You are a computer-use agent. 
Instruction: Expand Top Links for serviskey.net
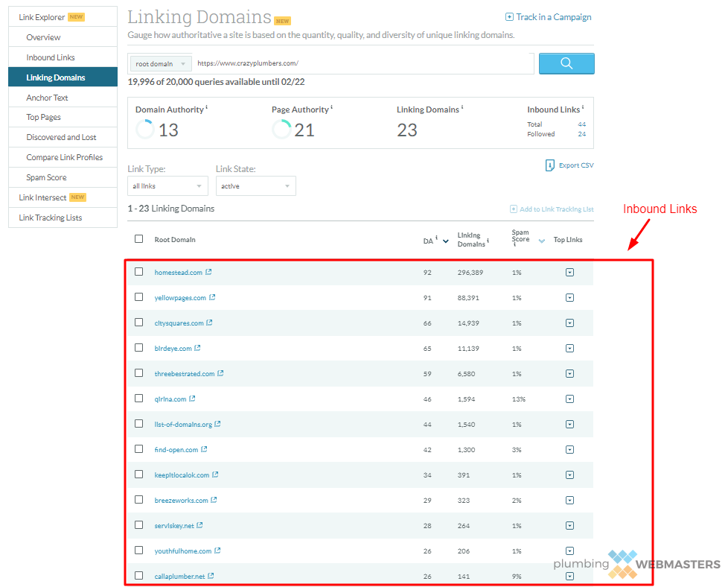pos(569,526)
